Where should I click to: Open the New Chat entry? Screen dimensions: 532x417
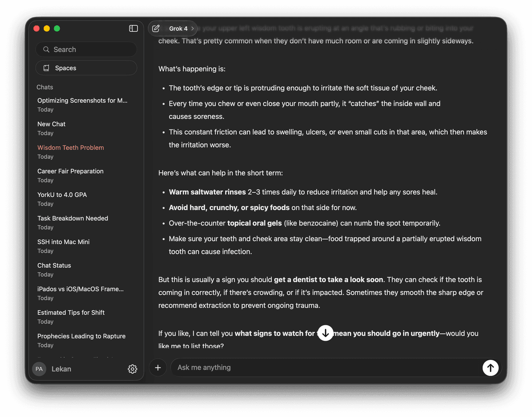point(51,128)
